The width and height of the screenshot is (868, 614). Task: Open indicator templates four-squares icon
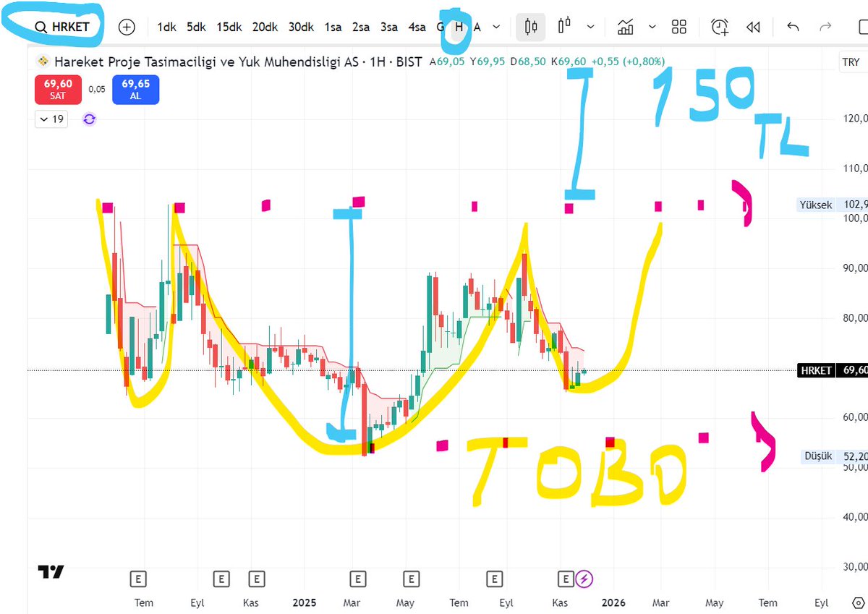(678, 27)
